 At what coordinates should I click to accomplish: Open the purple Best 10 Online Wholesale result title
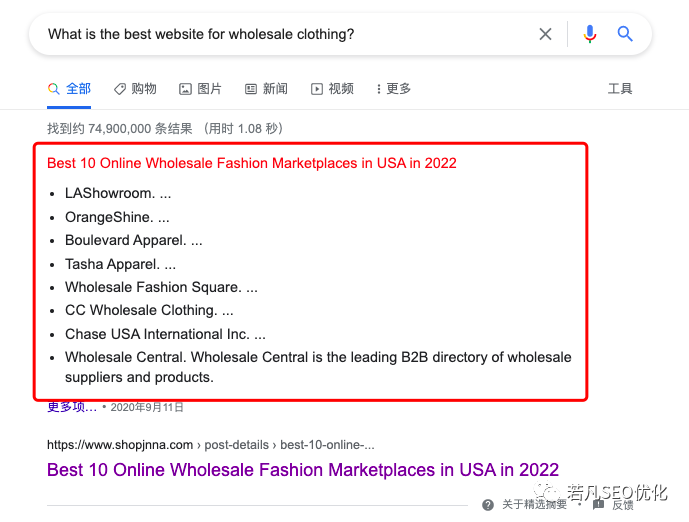click(303, 470)
